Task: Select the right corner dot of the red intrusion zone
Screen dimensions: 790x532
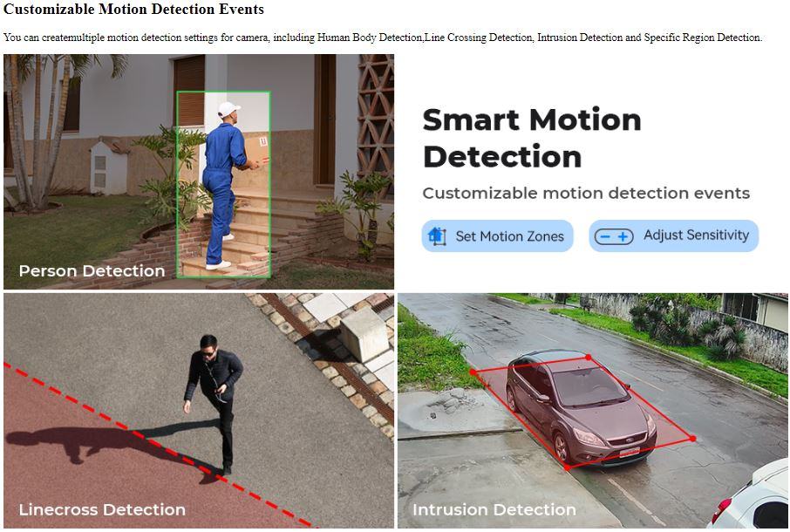Action: tap(692, 439)
